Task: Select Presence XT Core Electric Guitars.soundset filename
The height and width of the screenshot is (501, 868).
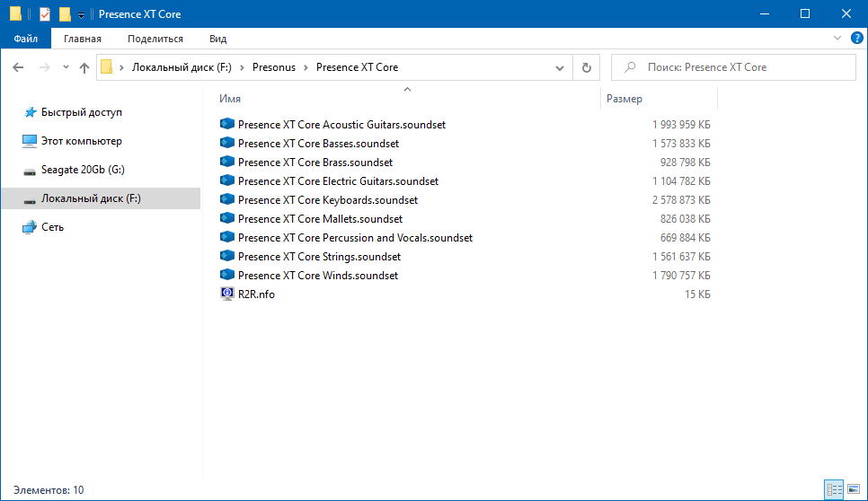Action: point(338,180)
